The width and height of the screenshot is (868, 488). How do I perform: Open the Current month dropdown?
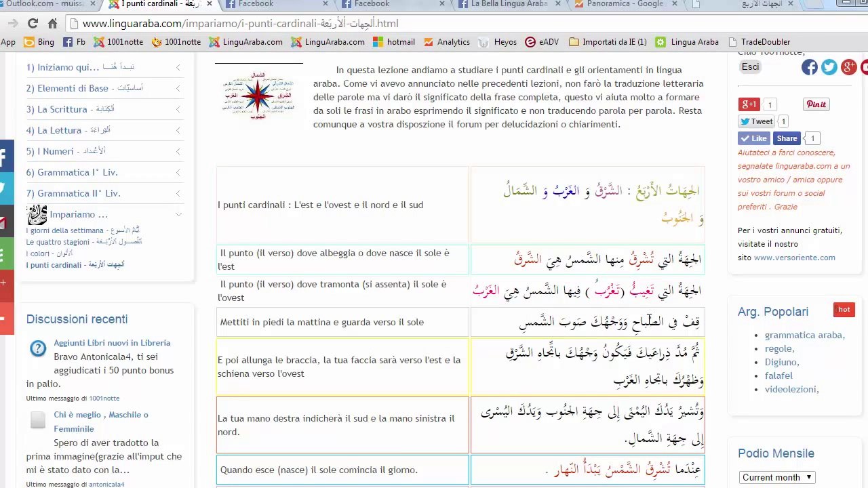pyautogui.click(x=777, y=477)
